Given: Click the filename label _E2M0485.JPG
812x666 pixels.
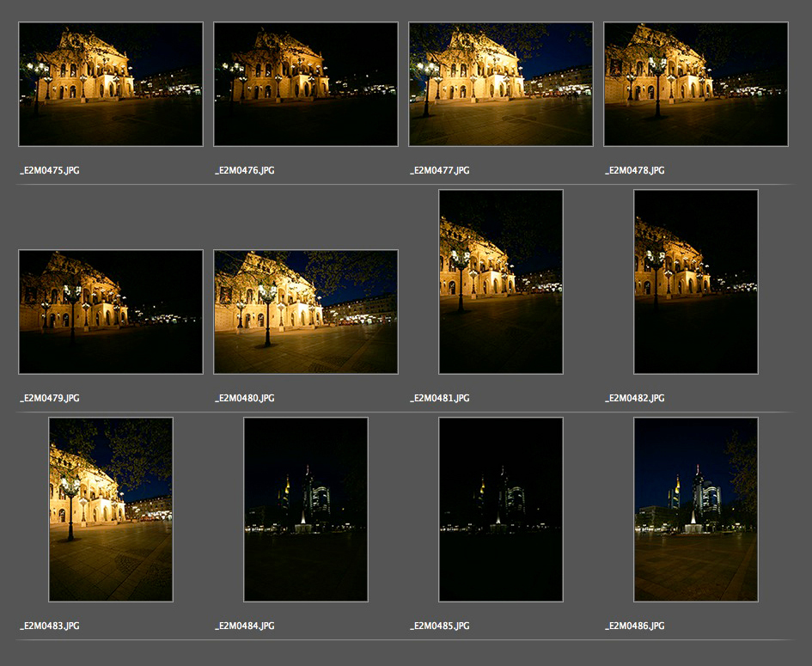Looking at the screenshot, I should coord(440,626).
